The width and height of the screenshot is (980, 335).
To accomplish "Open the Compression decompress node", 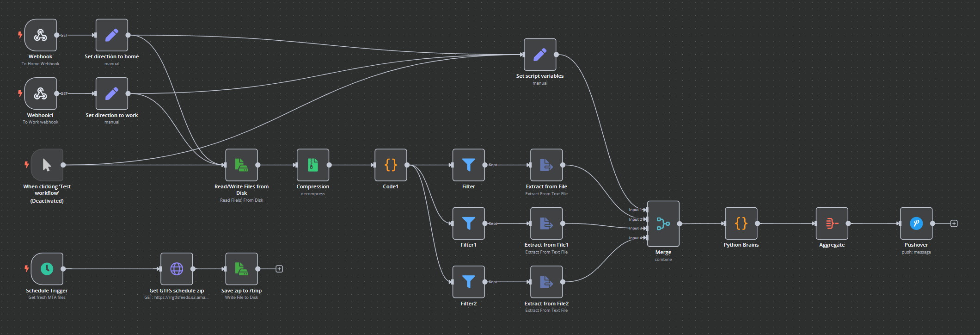I will [x=313, y=165].
